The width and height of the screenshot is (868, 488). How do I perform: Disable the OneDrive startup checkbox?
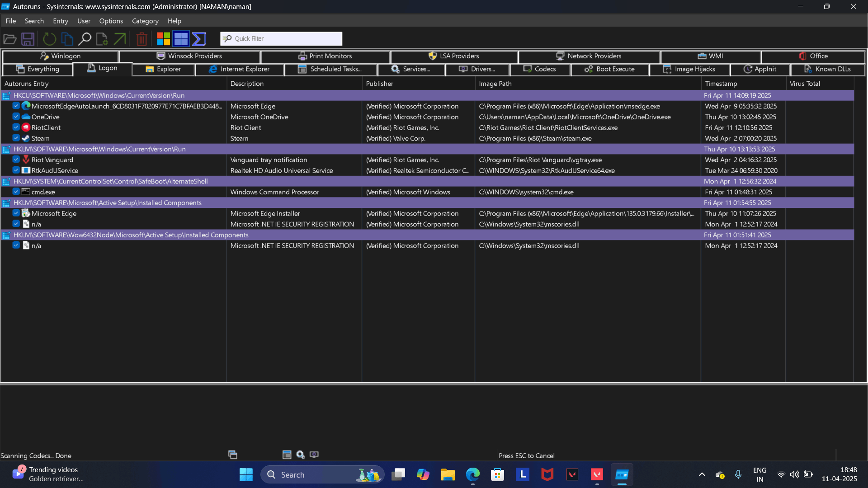[x=16, y=117]
